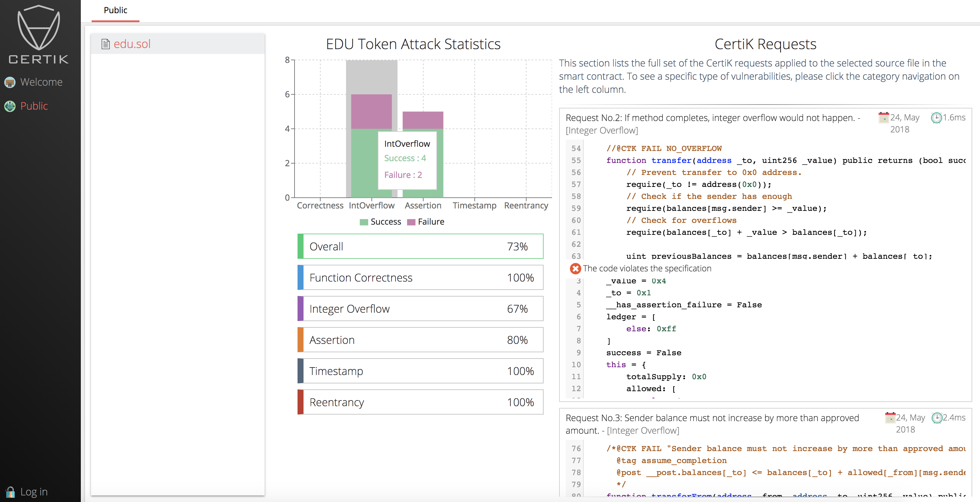Open the edu.sol file link
This screenshot has height=502, width=980.
(x=132, y=44)
